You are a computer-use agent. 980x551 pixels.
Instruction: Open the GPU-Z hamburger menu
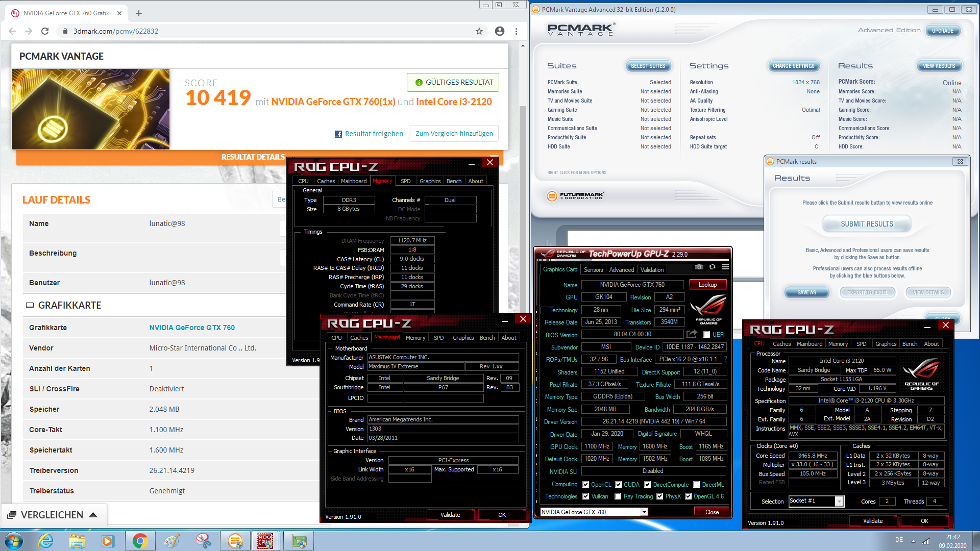(x=725, y=267)
